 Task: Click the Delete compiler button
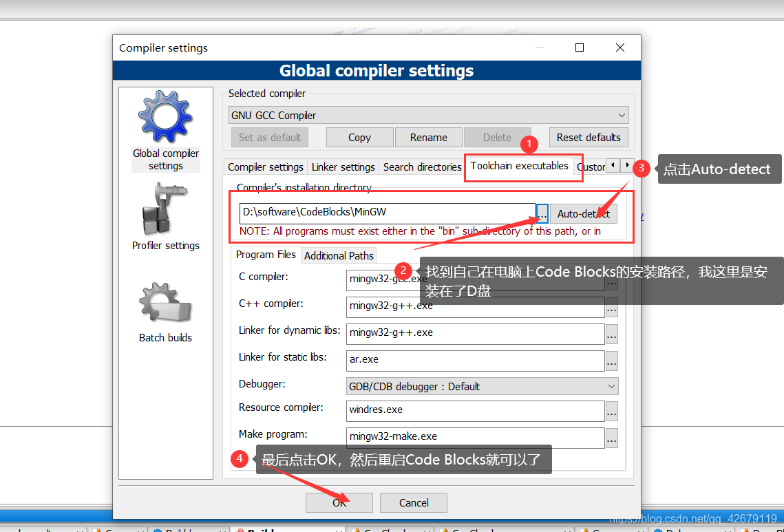[x=497, y=138]
